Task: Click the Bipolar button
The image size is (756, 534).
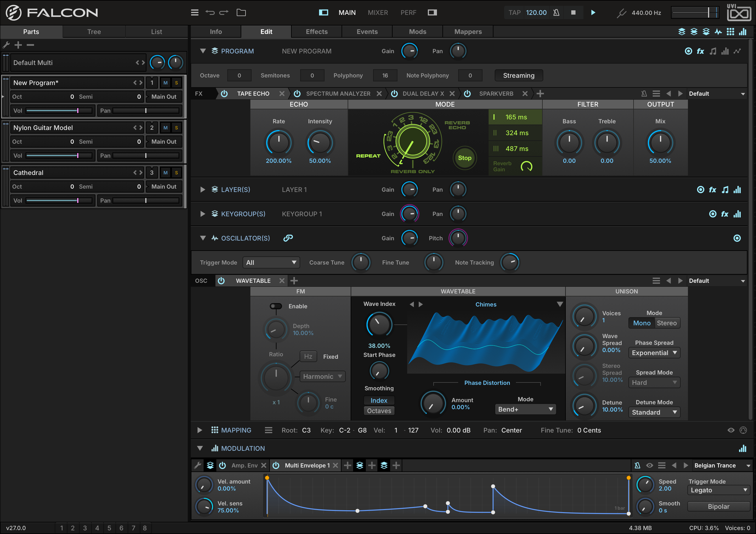Action: click(718, 507)
